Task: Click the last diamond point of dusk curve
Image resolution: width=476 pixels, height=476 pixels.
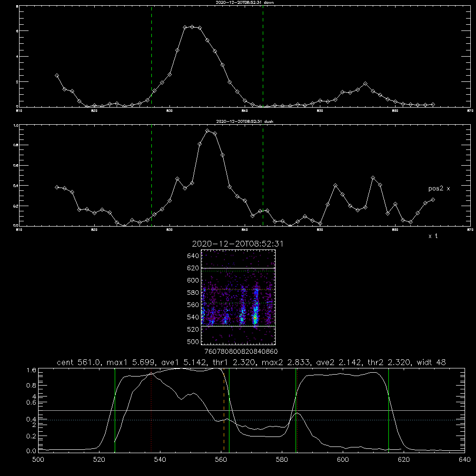Action: pos(433,200)
